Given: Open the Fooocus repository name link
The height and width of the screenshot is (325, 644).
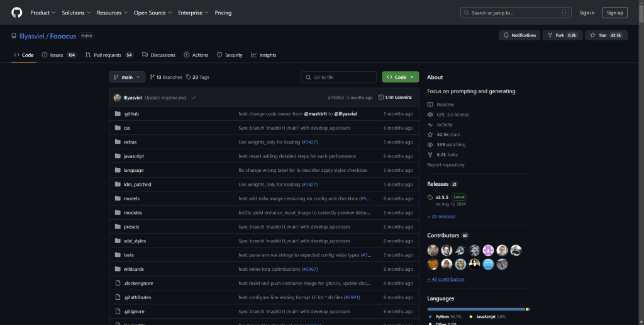Looking at the screenshot, I should point(63,36).
